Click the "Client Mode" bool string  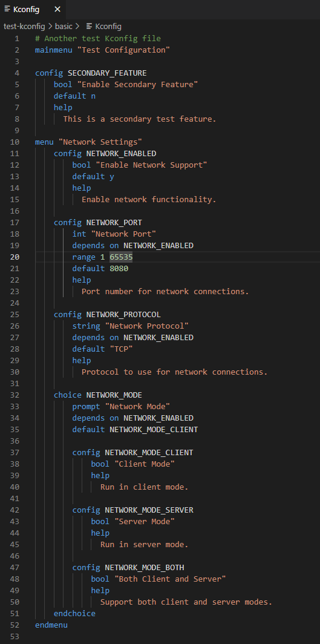[145, 464]
